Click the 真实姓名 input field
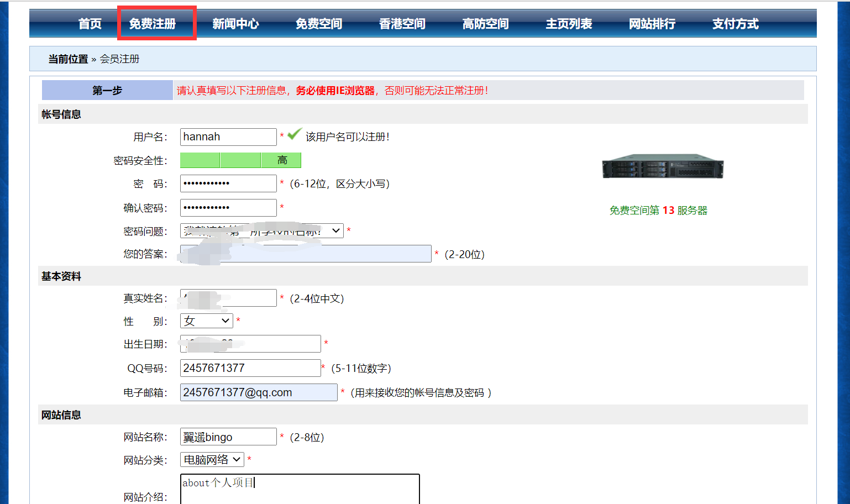850x504 pixels. [x=228, y=298]
